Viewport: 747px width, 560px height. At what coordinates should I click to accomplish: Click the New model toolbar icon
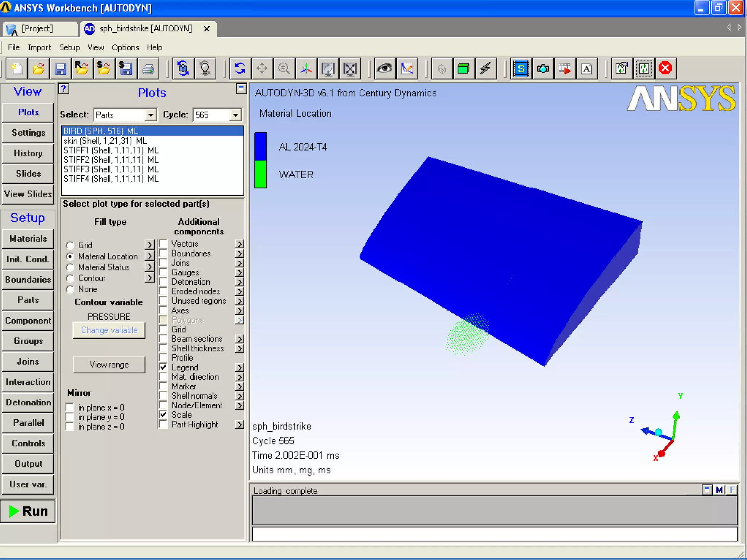click(x=17, y=69)
